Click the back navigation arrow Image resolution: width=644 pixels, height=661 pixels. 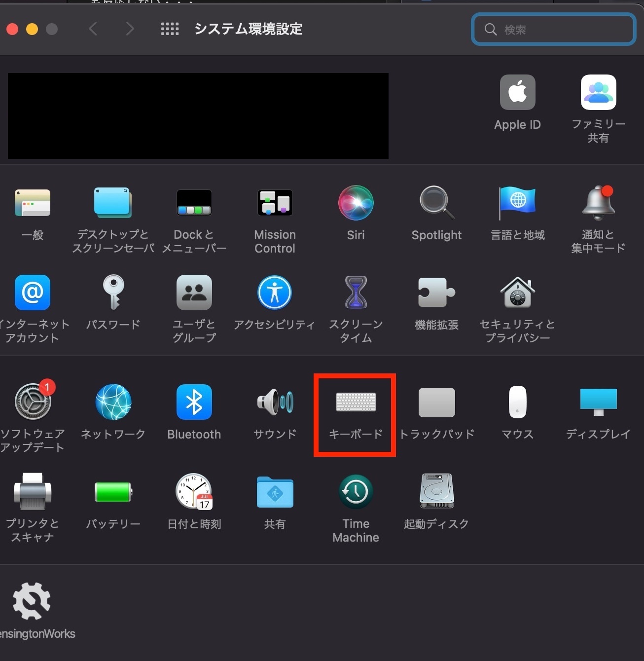pyautogui.click(x=93, y=29)
